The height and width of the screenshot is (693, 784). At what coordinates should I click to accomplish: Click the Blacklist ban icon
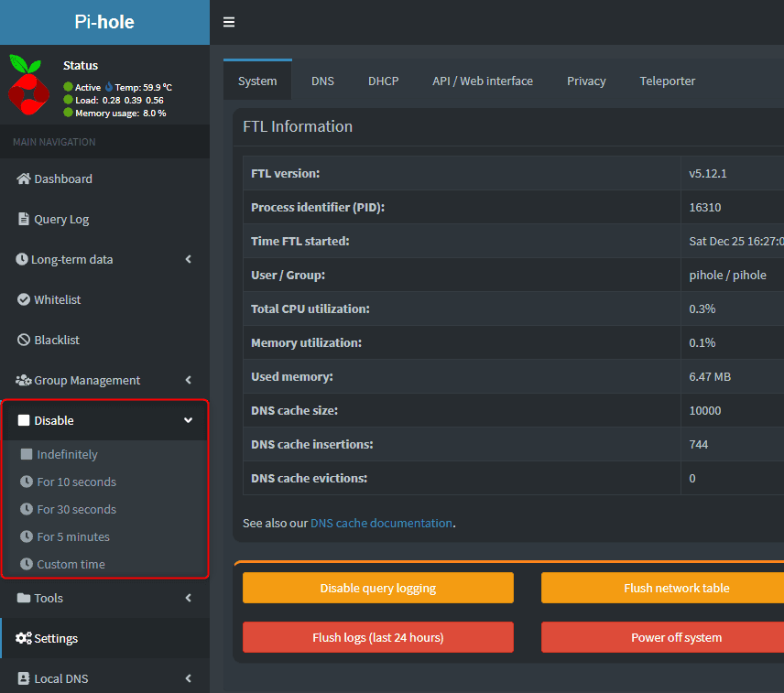click(x=24, y=340)
